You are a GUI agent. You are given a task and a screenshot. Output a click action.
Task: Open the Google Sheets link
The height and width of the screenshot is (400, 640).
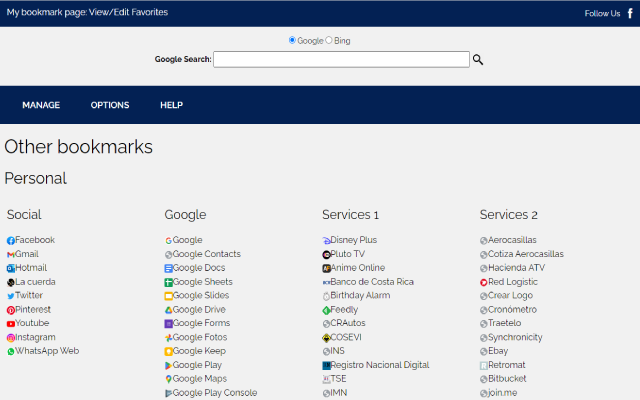(x=202, y=282)
